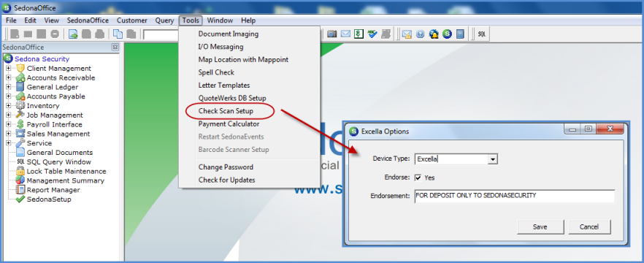Screen dimensions: 644x263
Task: Choose Payment Calculator from Tools menu
Action: coord(229,123)
